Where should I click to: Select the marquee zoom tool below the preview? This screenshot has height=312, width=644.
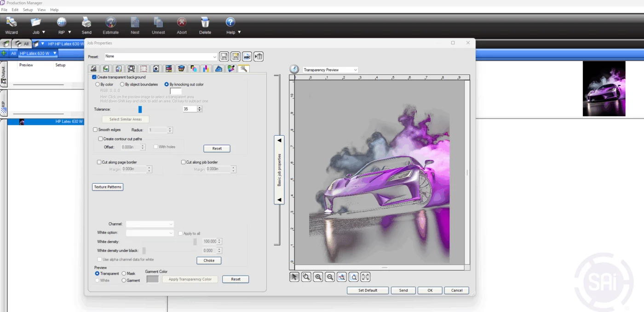306,277
